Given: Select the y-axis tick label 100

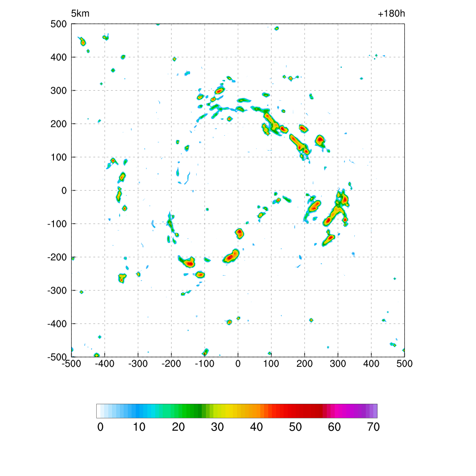Looking at the screenshot, I should [59, 157].
